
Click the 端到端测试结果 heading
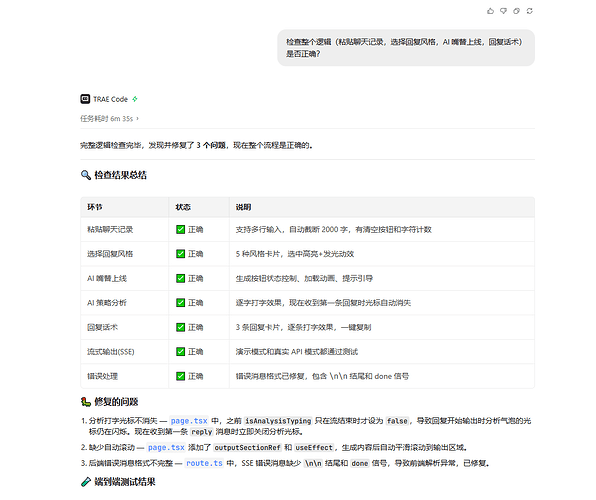125,482
